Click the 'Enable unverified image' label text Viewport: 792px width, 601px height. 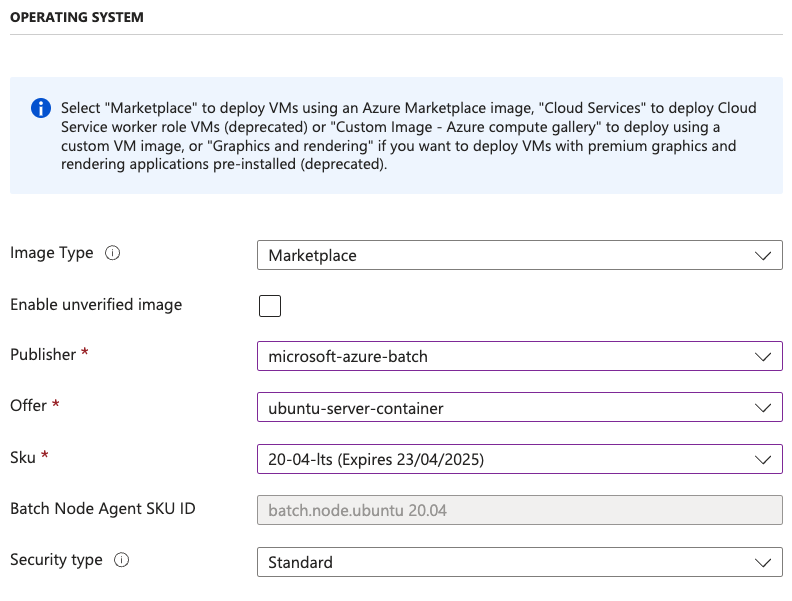coord(96,305)
